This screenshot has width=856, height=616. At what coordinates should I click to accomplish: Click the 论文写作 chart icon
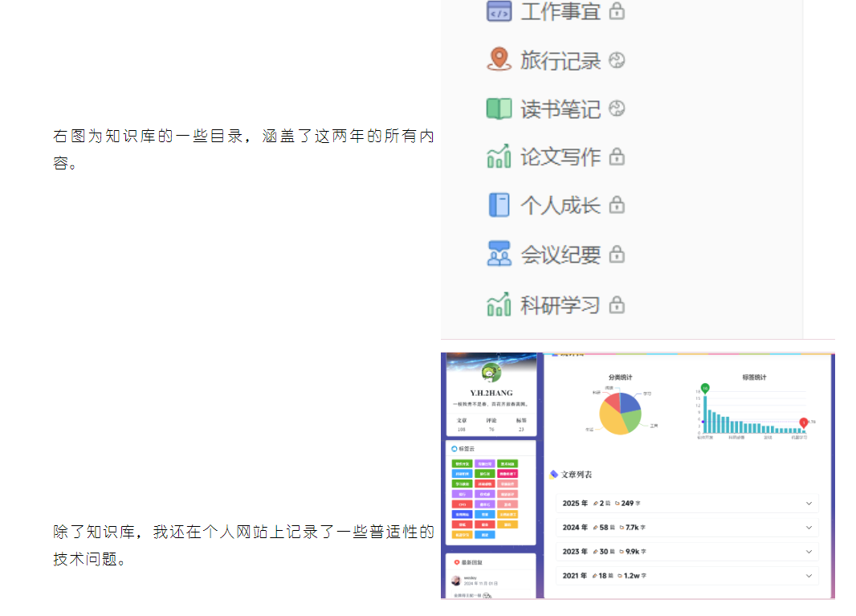[499, 157]
